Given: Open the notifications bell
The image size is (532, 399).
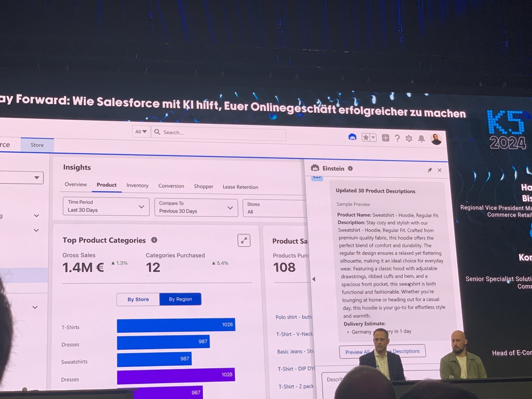Looking at the screenshot, I should click(421, 139).
